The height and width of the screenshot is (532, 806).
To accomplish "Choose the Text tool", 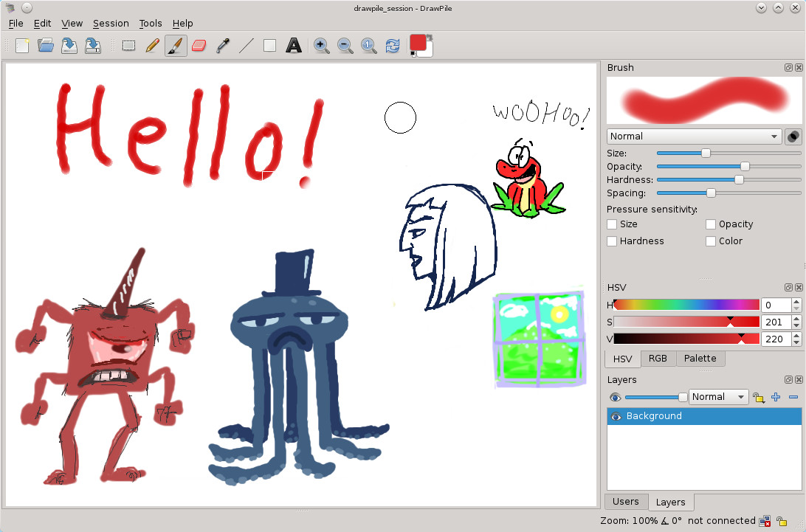I will point(294,46).
